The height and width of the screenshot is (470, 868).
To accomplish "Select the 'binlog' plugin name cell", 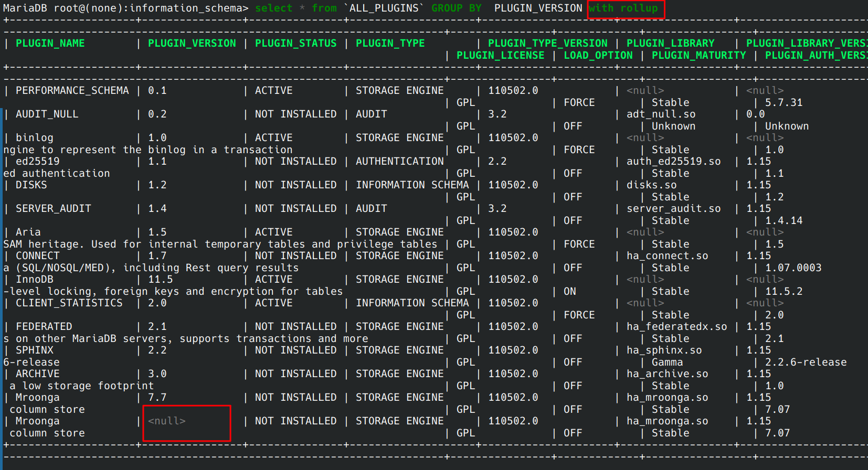I will [35, 138].
